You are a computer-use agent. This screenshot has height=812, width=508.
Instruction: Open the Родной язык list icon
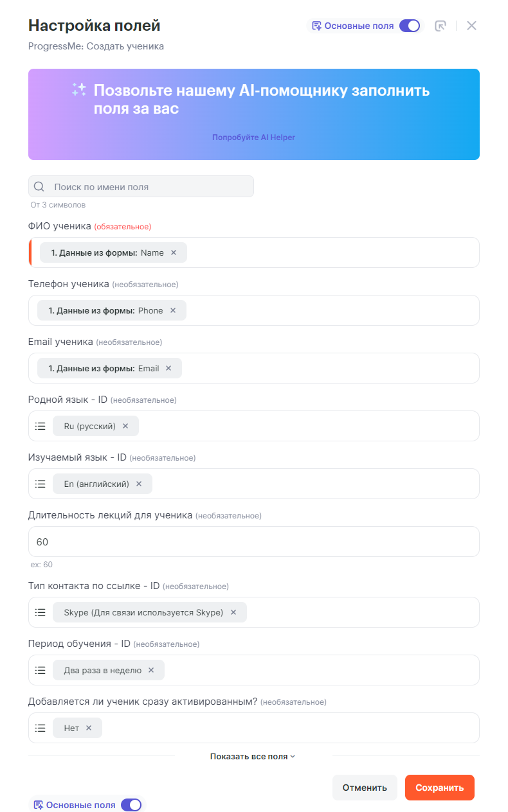[41, 427]
